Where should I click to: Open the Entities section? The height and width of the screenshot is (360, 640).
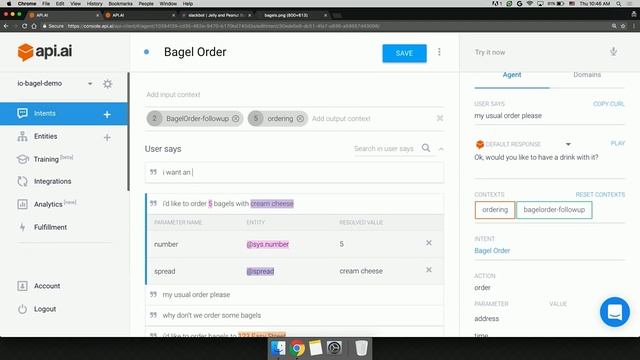coord(45,136)
